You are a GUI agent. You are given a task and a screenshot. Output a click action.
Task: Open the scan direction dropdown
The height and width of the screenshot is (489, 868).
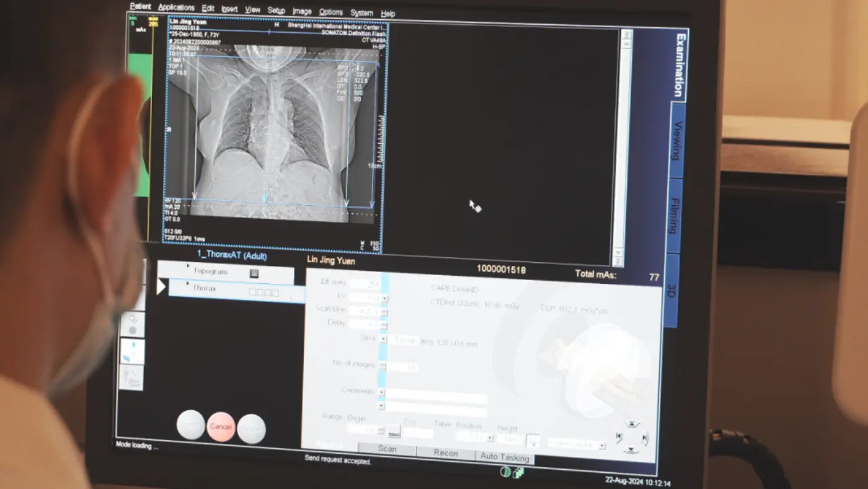pos(601,446)
